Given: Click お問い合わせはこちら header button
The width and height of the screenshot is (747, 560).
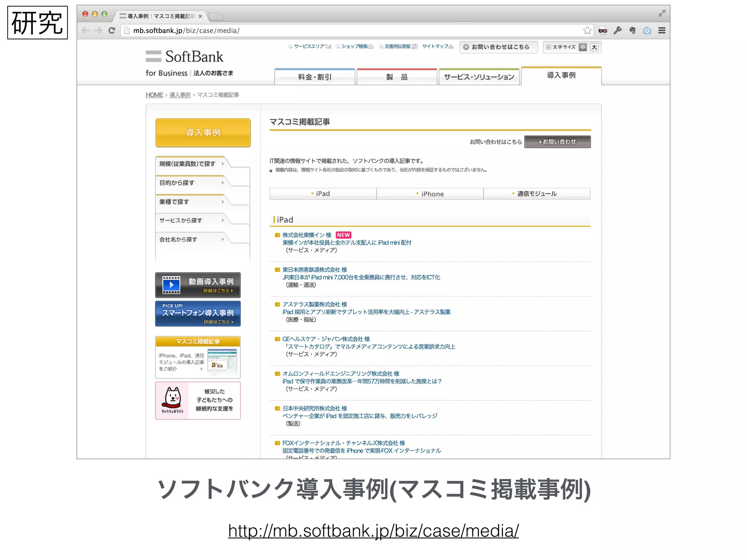Looking at the screenshot, I should pos(499,47).
